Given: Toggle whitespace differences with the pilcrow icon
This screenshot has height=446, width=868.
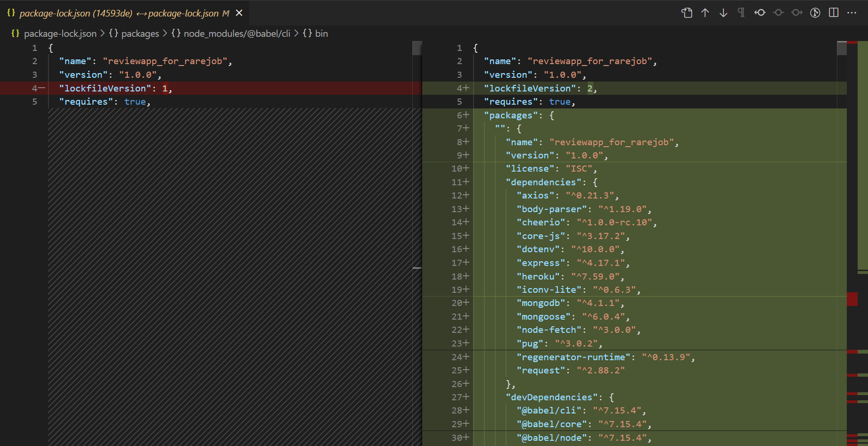Looking at the screenshot, I should tap(740, 13).
